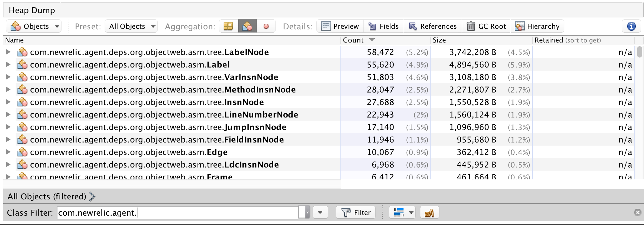Image resolution: width=644 pixels, height=225 pixels.
Task: Toggle the References details button
Action: click(433, 26)
